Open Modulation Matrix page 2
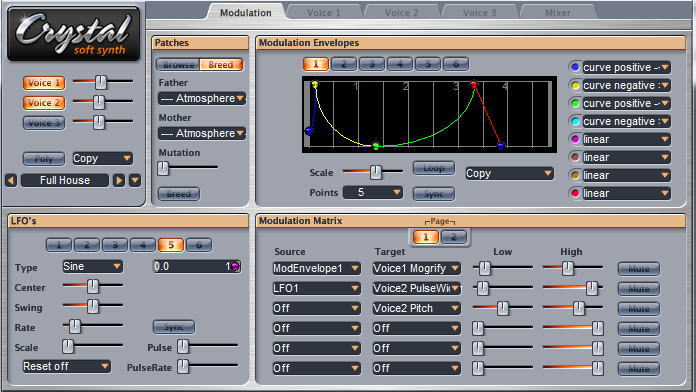696x392 pixels. 453,237
